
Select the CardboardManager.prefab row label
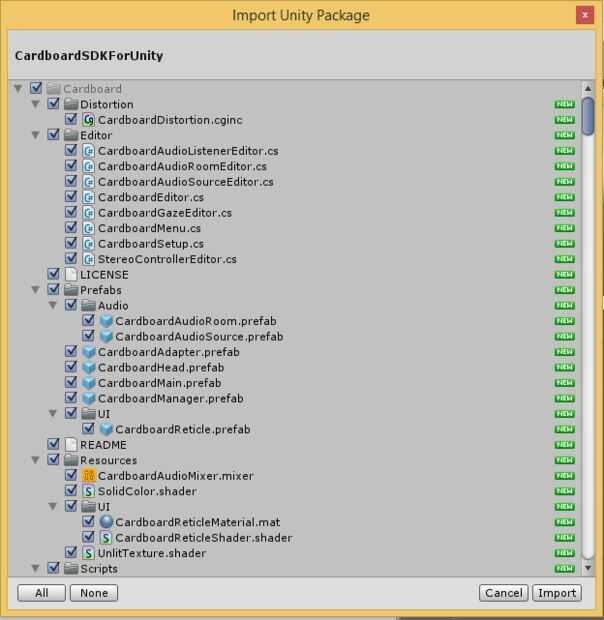(171, 398)
